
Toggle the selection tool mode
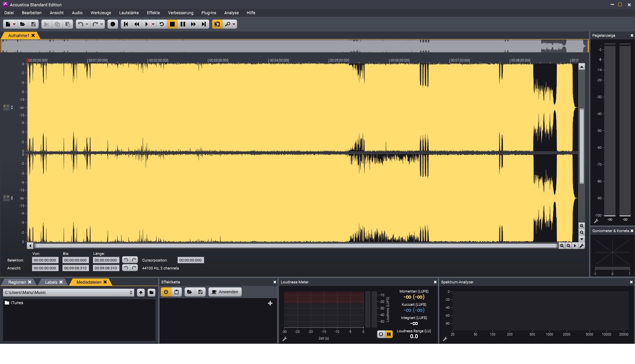tap(217, 24)
